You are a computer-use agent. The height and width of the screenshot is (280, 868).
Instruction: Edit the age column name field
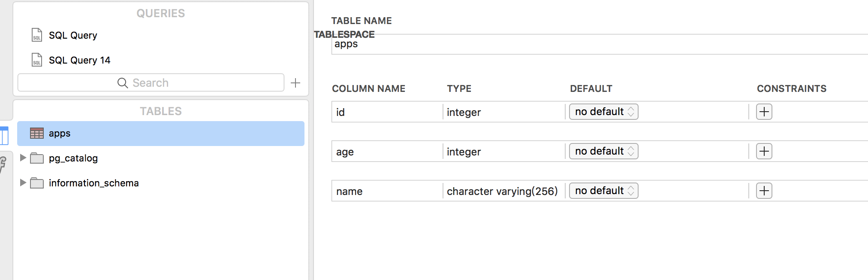(x=387, y=152)
